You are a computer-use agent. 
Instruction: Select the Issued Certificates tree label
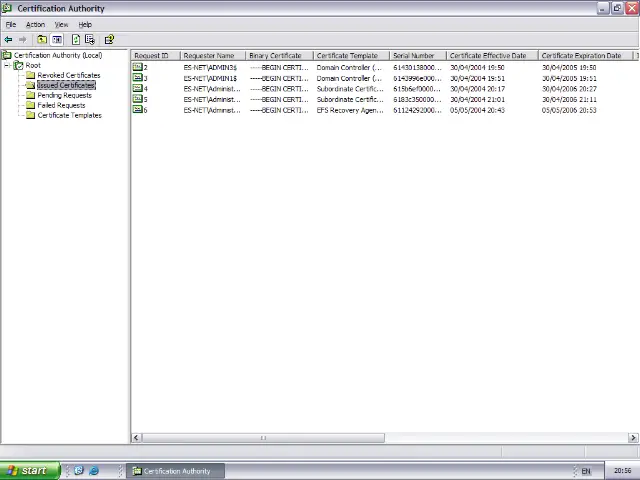[66, 85]
